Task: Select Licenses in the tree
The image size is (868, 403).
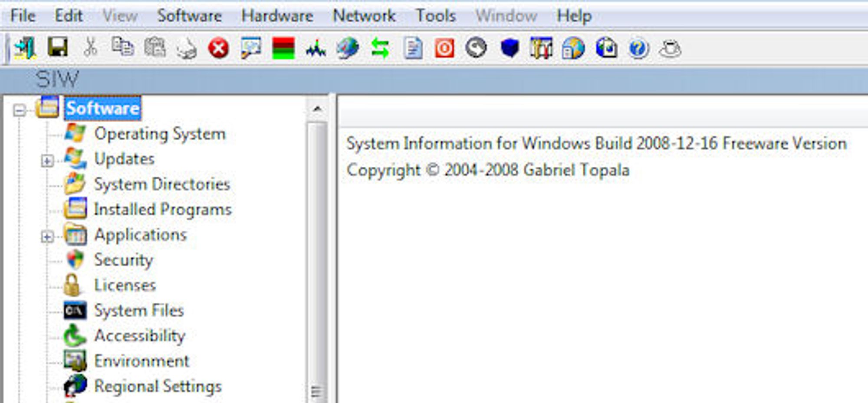Action: [125, 285]
